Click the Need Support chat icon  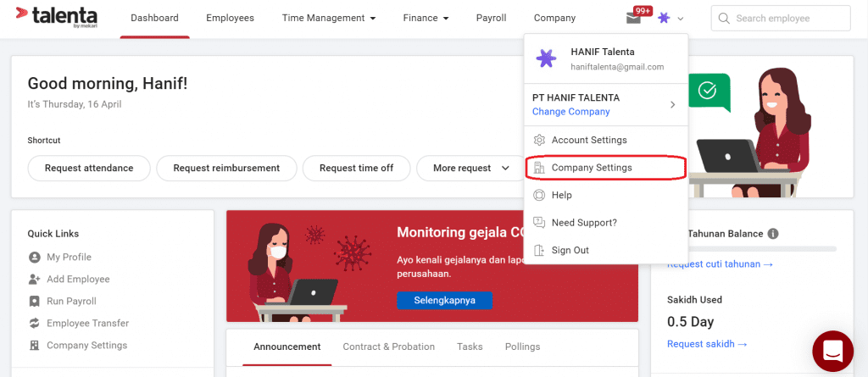(538, 223)
